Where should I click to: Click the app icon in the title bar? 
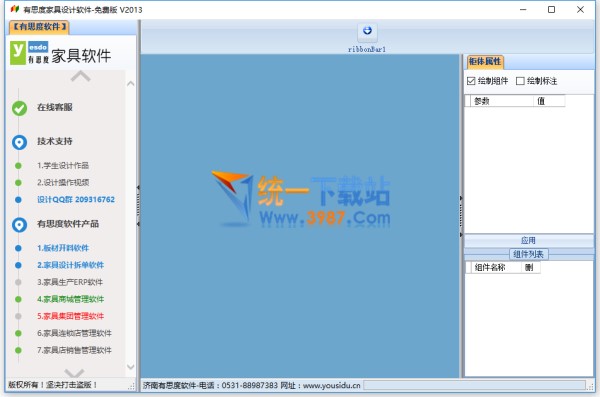click(15, 9)
